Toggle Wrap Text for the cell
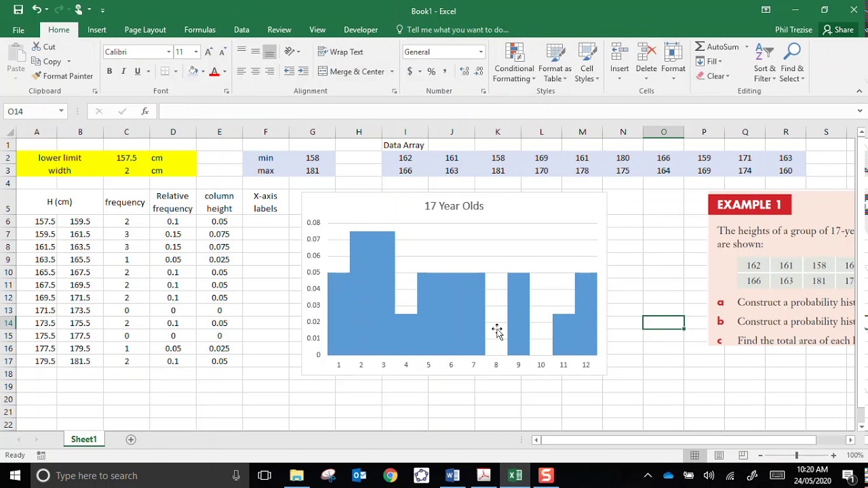868x488 pixels. (340, 52)
